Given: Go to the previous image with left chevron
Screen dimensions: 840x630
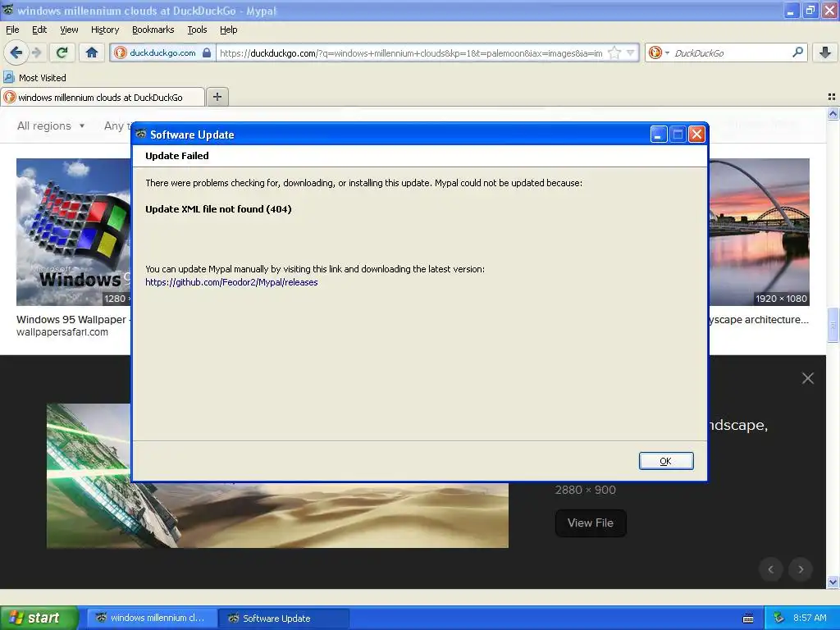Looking at the screenshot, I should click(x=771, y=569).
